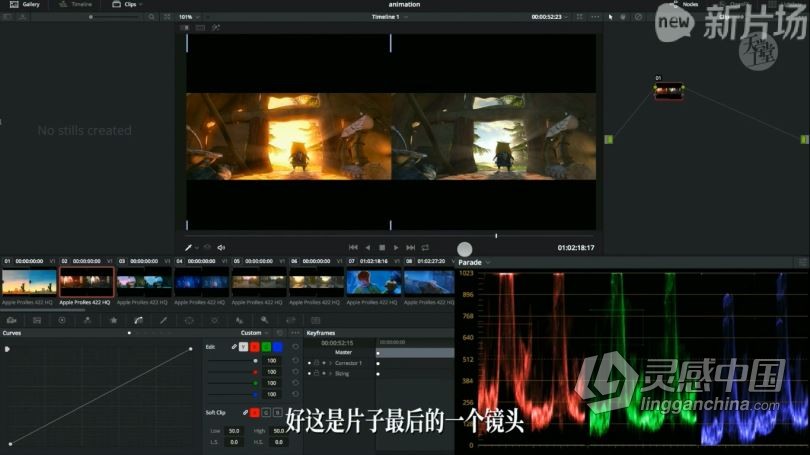
Task: Click the viewer qualifier picker tool
Action: tap(189, 248)
